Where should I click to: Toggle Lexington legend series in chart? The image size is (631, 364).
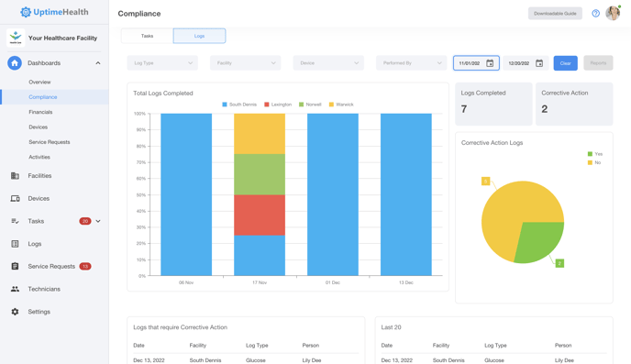click(278, 105)
